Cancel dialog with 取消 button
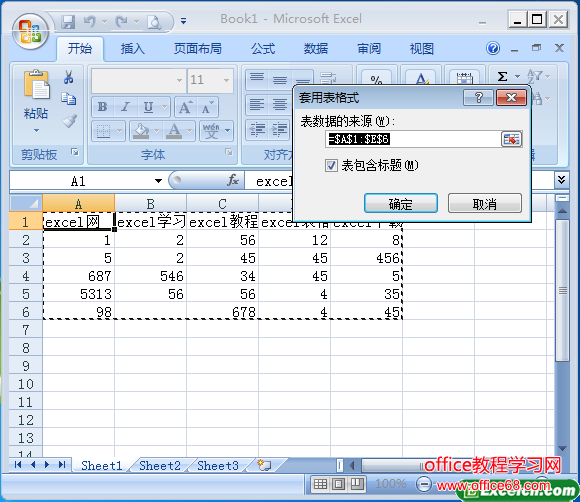580x502 pixels. click(x=485, y=203)
